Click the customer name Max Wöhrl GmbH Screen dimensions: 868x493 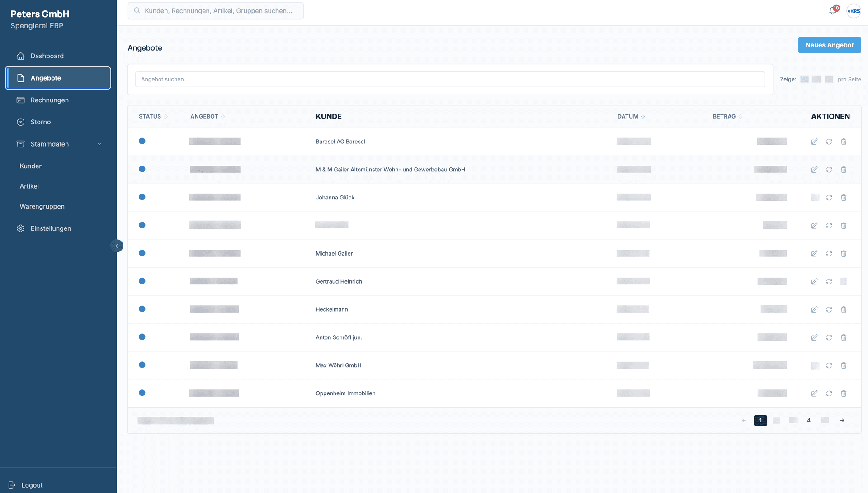coord(338,365)
